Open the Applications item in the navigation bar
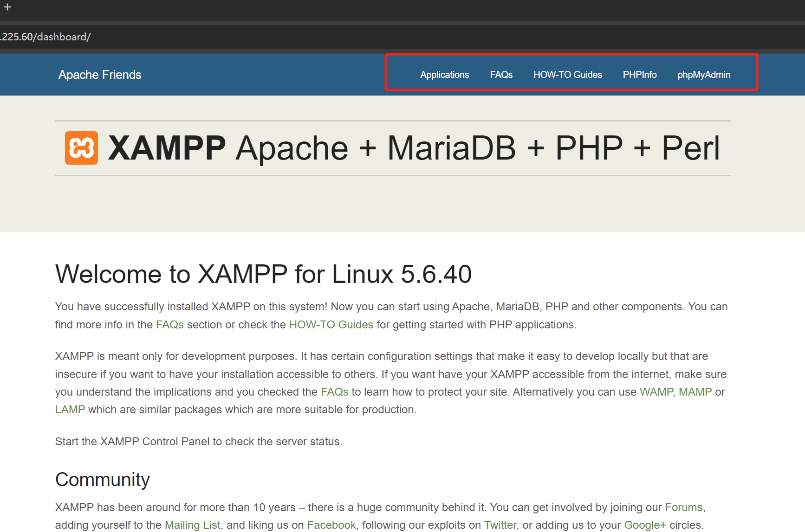 [x=445, y=75]
